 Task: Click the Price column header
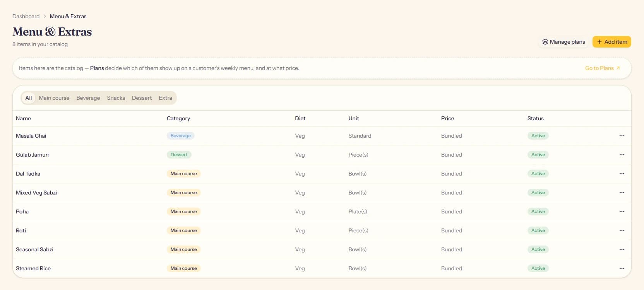pos(447,118)
